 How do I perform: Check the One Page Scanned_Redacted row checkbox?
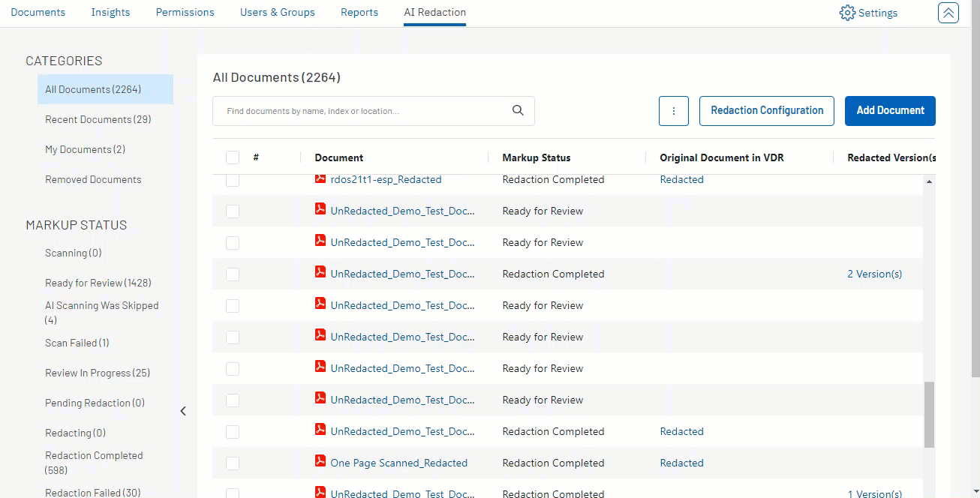pos(233,463)
